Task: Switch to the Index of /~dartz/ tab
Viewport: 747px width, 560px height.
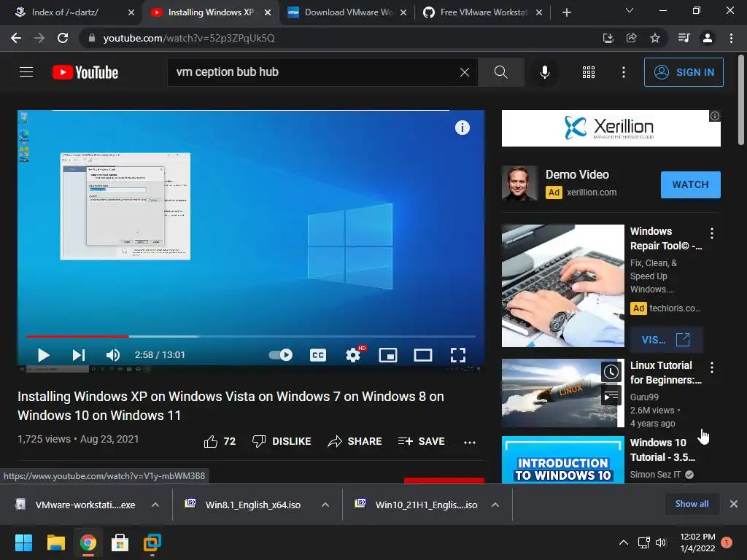Action: point(71,12)
